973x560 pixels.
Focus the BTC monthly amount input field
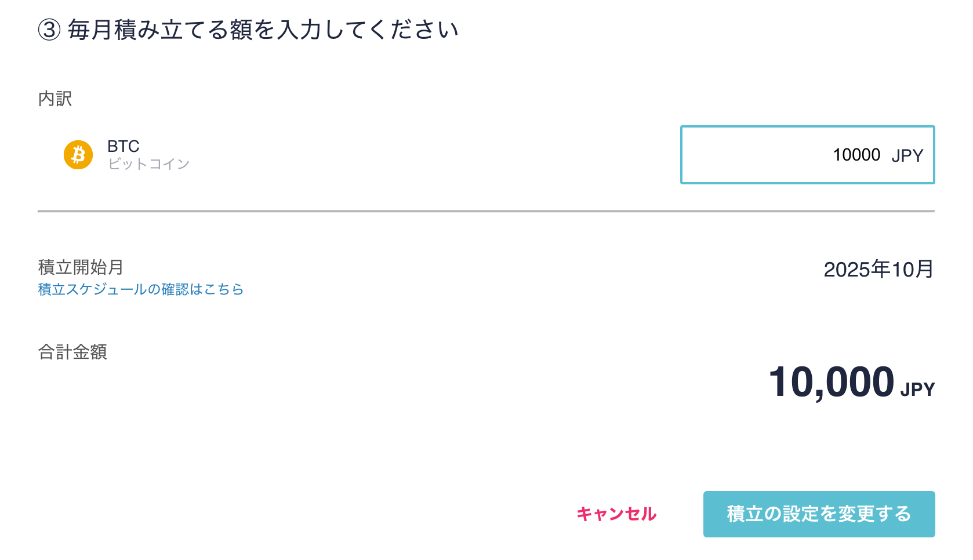[x=807, y=155]
